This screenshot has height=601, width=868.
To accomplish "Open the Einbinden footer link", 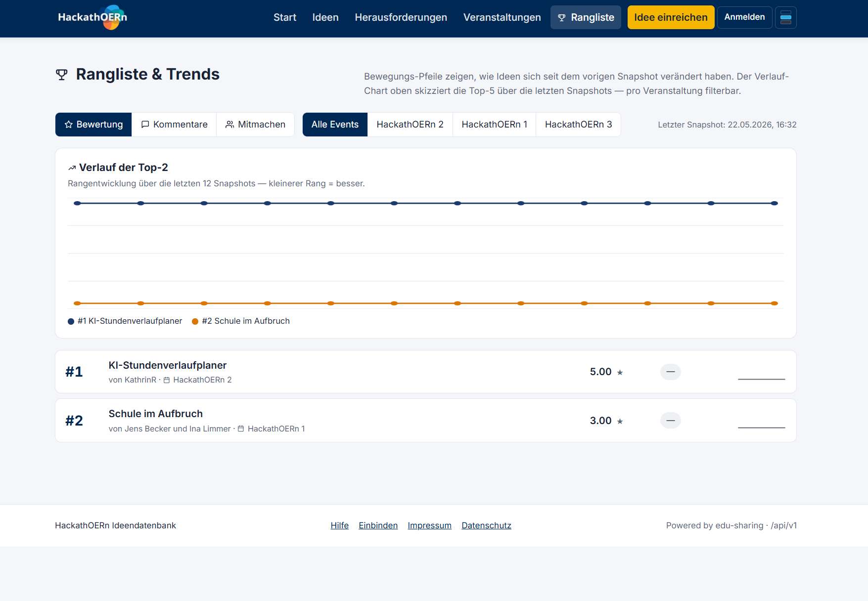I will (x=378, y=525).
